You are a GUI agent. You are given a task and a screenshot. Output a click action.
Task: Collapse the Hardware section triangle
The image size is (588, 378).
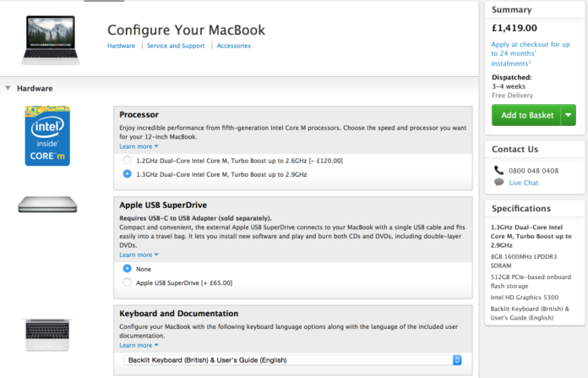[8, 88]
